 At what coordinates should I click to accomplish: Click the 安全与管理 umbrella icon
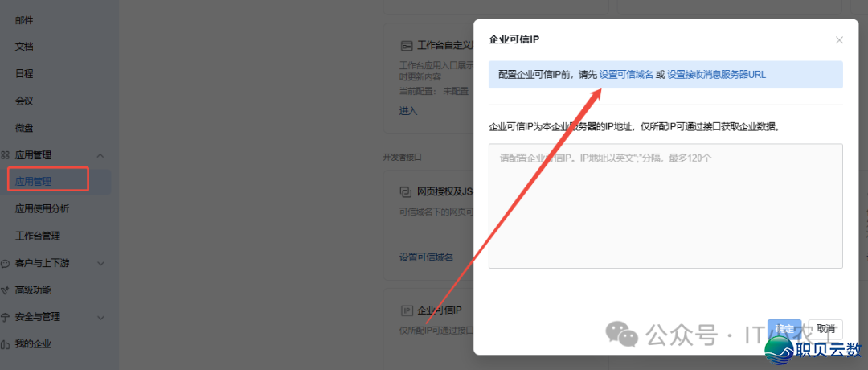click(x=5, y=318)
